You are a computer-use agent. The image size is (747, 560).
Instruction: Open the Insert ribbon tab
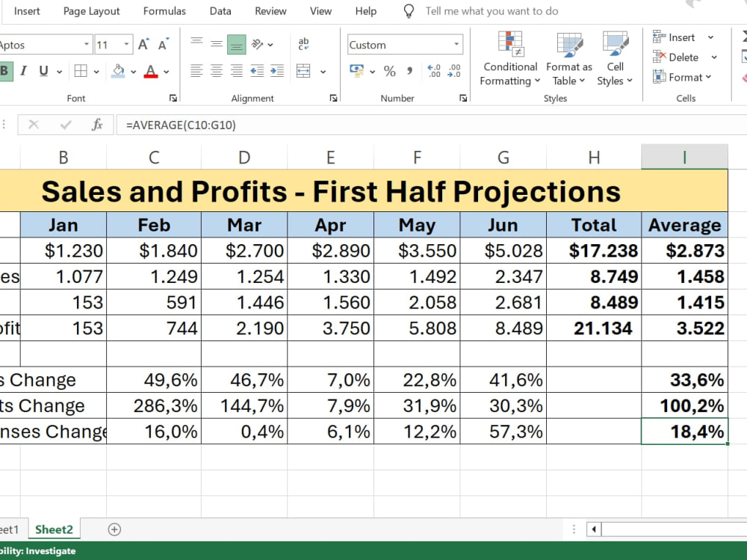point(27,11)
